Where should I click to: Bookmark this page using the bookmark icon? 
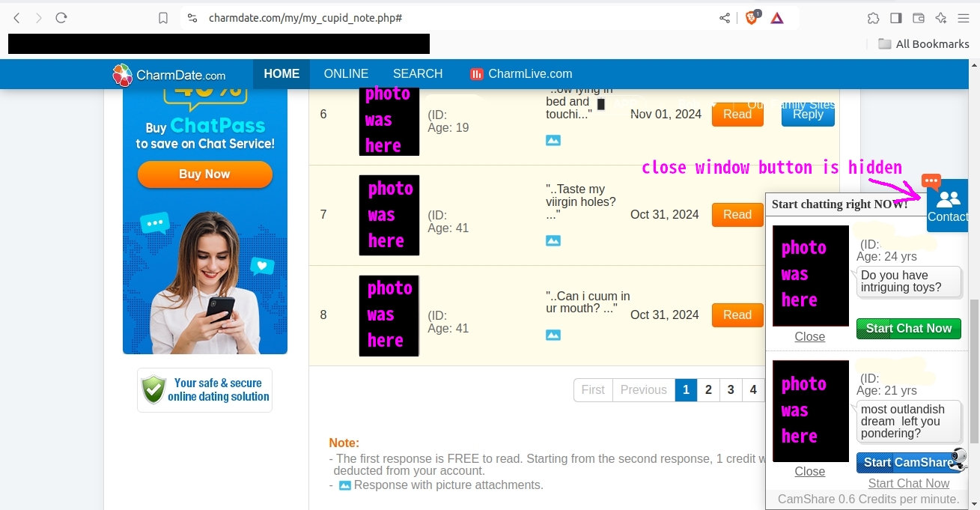click(163, 17)
